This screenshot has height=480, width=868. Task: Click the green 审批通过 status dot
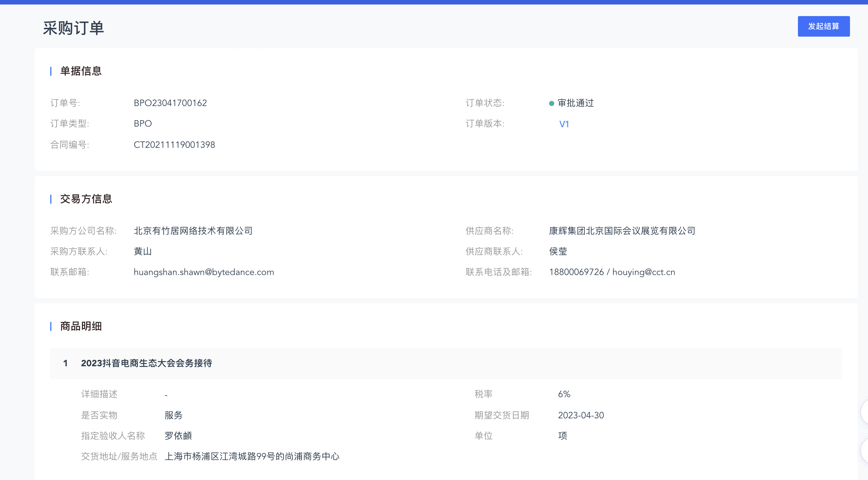(551, 103)
